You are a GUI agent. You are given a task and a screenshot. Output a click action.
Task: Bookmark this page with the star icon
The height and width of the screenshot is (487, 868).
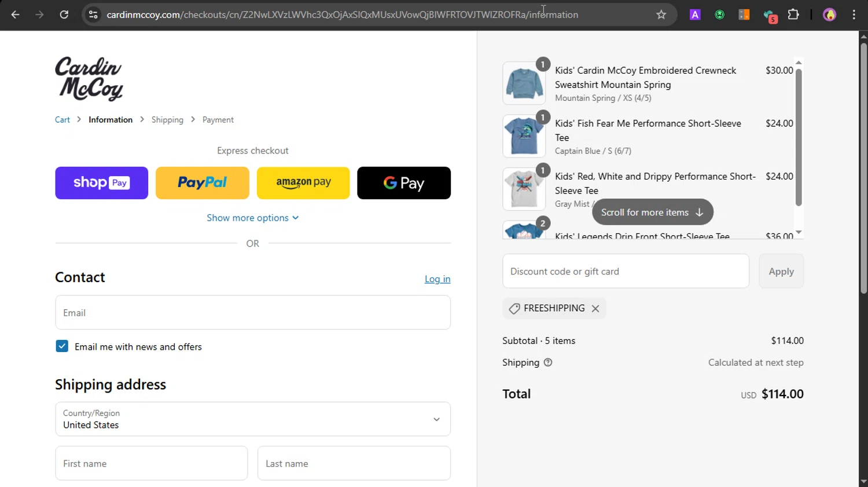point(661,14)
